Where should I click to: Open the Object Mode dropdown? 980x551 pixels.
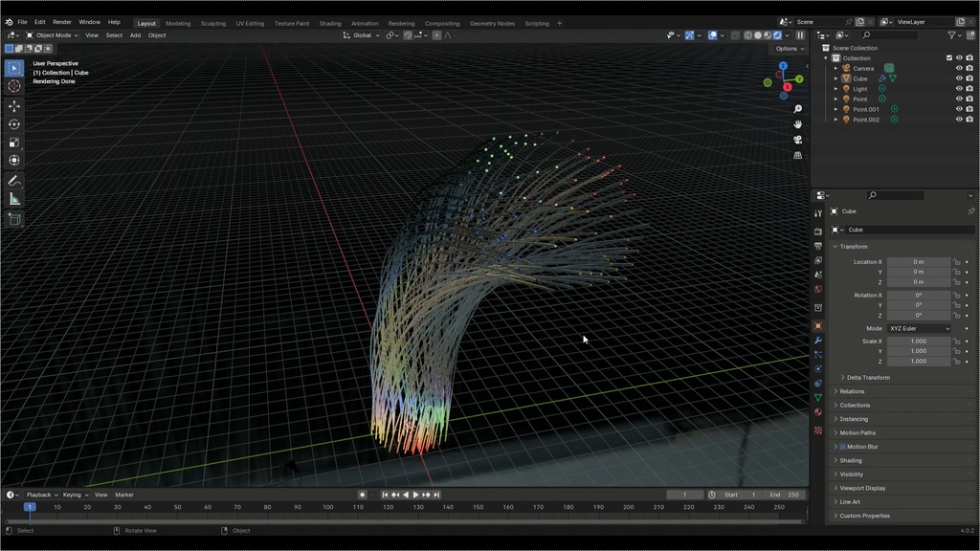(x=52, y=35)
